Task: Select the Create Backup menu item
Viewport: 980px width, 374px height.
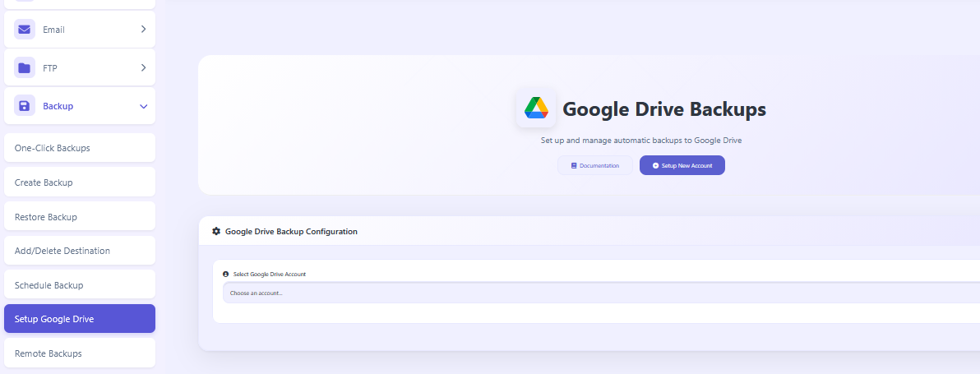Action: (x=80, y=182)
